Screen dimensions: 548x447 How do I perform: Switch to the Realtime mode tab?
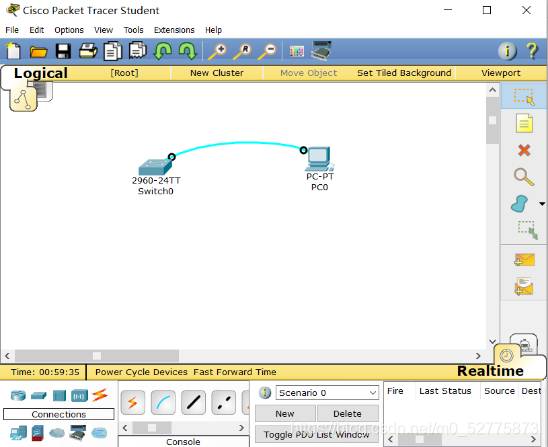490,371
